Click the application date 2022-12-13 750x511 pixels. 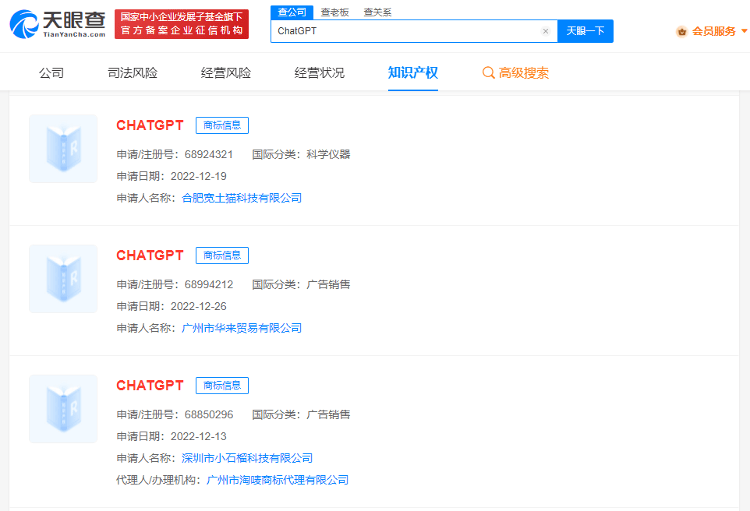tap(199, 436)
